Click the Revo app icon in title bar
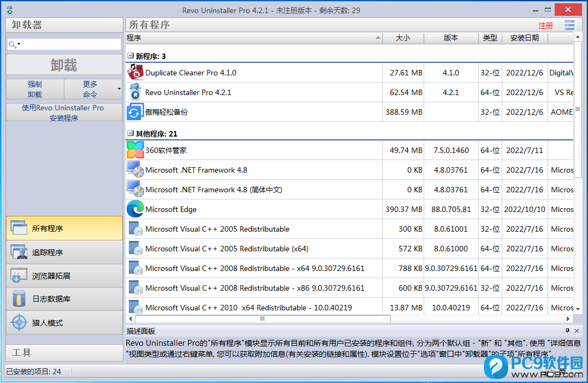 point(10,10)
